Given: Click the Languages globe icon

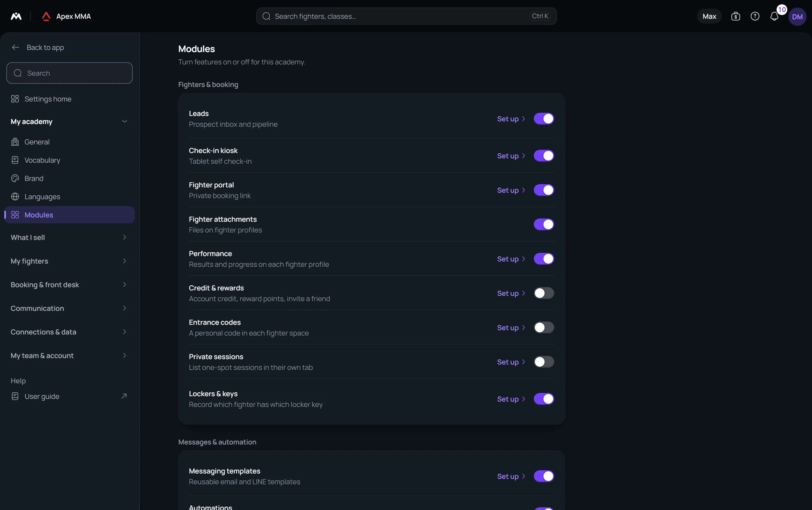Looking at the screenshot, I should click(15, 196).
